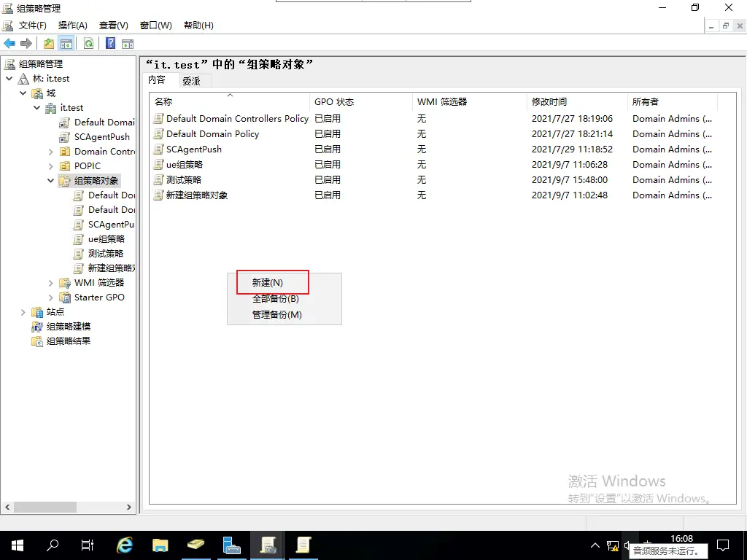Image resolution: width=747 pixels, height=560 pixels.
Task: Collapse the 组策略对象 tree node
Action: click(51, 180)
